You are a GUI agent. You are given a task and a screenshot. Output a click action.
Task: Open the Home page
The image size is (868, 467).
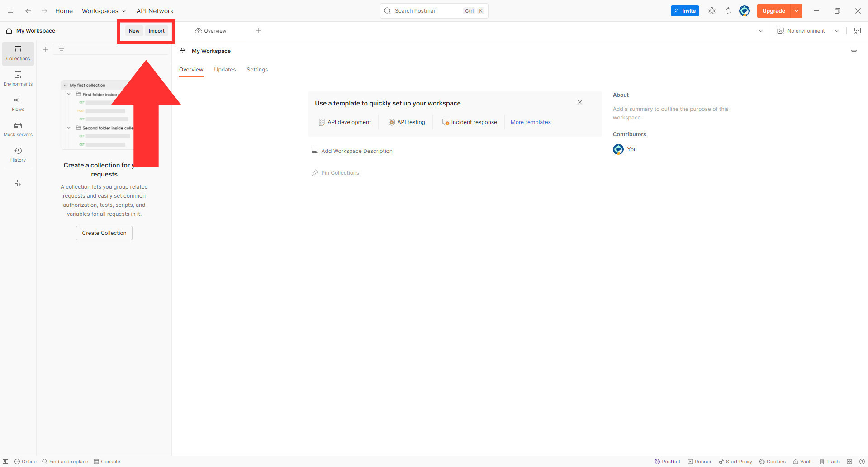[64, 11]
